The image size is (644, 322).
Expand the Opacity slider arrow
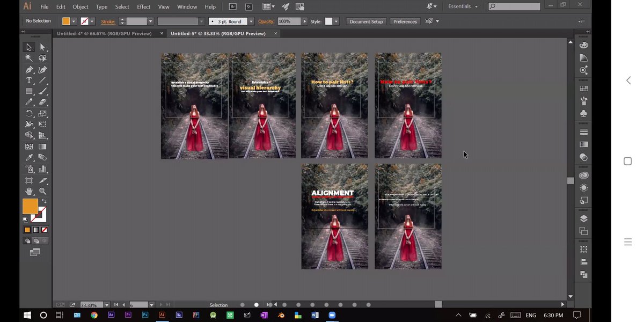305,21
